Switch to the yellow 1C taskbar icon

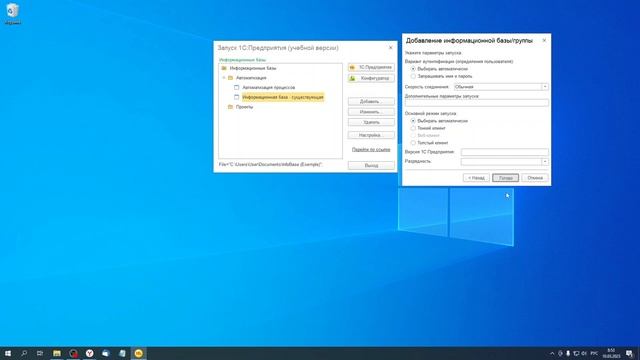coord(138,353)
